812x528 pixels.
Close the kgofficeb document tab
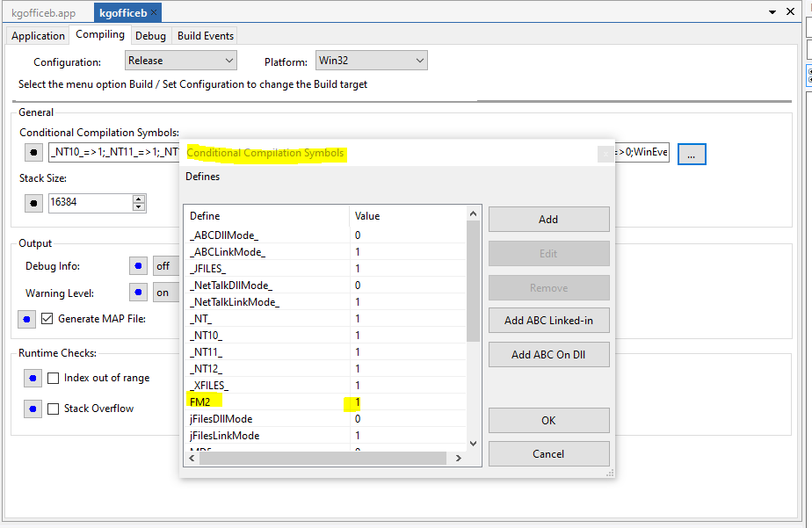tap(154, 13)
